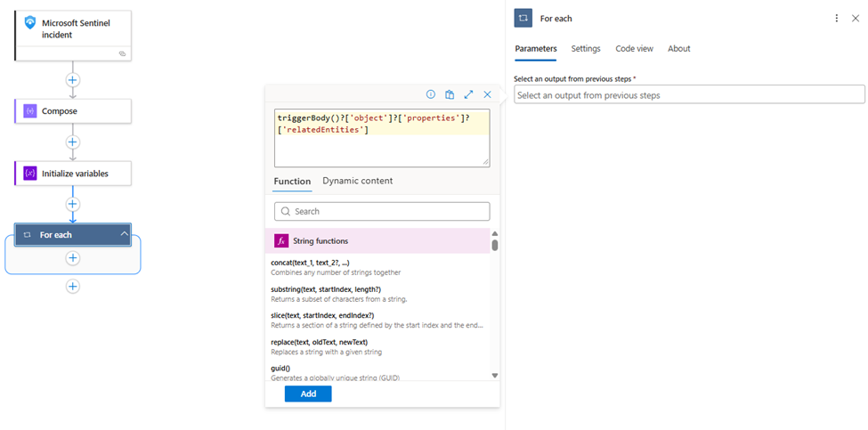Click the function list scrollbar thumb

pos(495,245)
